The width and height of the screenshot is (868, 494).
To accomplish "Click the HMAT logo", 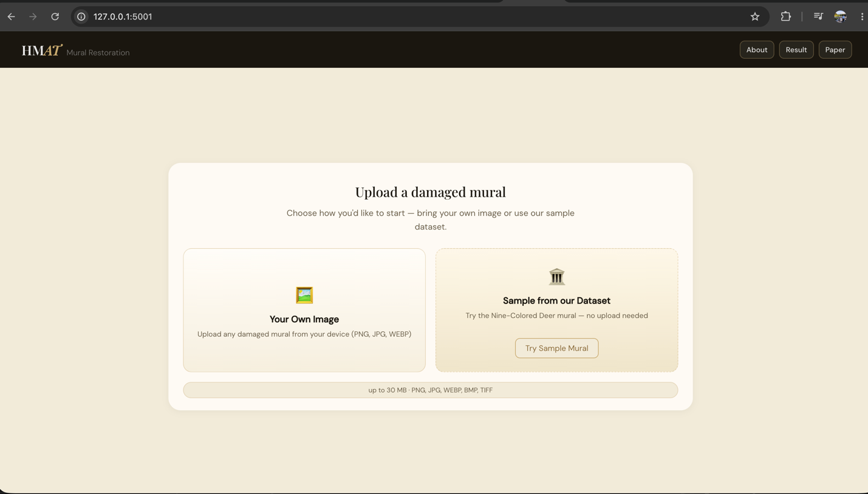I will coord(42,50).
